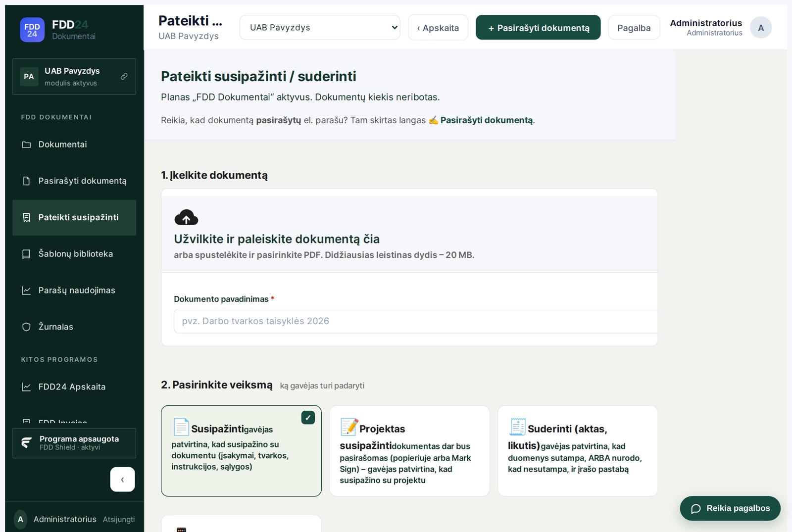The image size is (792, 532).
Task: Click the PA company badge in sidebar
Action: [x=29, y=77]
